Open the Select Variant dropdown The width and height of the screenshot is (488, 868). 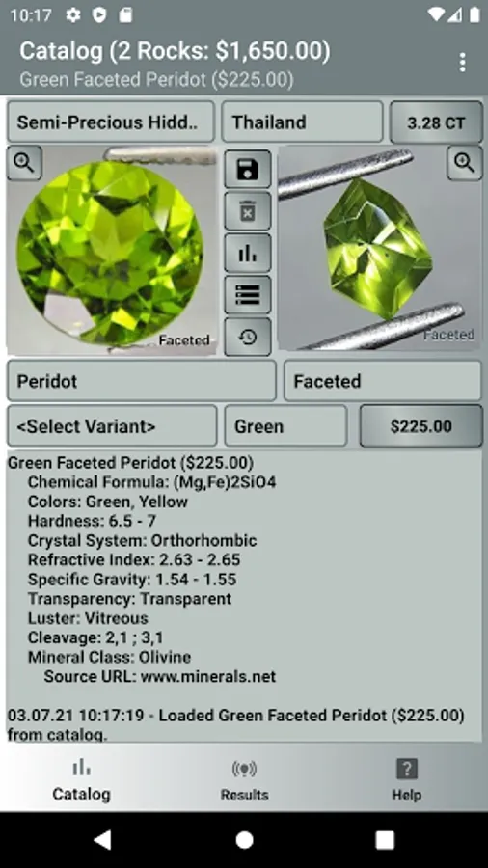pos(112,425)
